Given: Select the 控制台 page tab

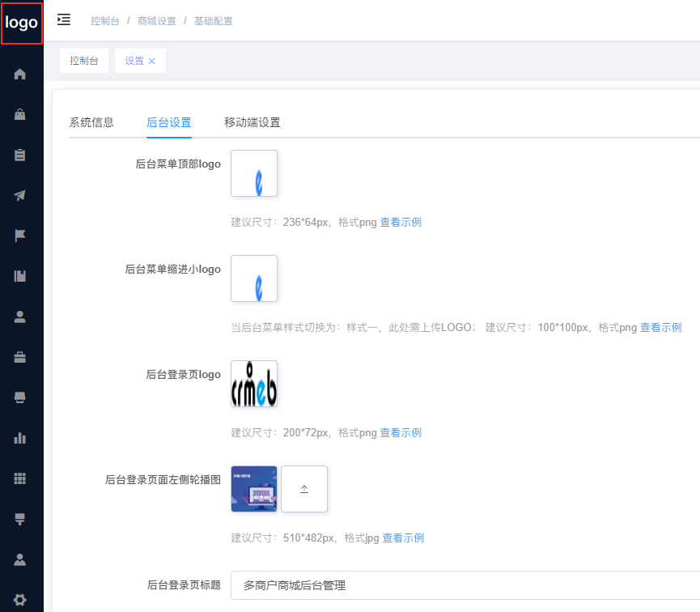Looking at the screenshot, I should coord(84,61).
